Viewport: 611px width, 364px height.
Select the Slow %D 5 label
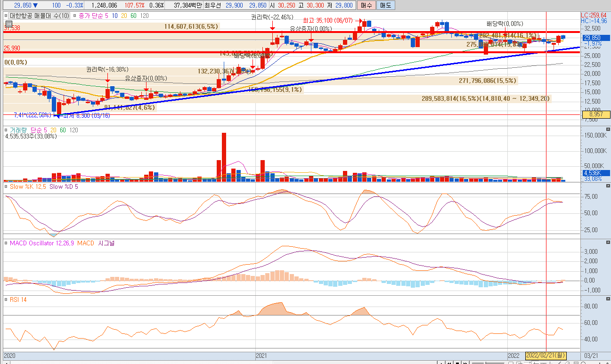point(64,186)
